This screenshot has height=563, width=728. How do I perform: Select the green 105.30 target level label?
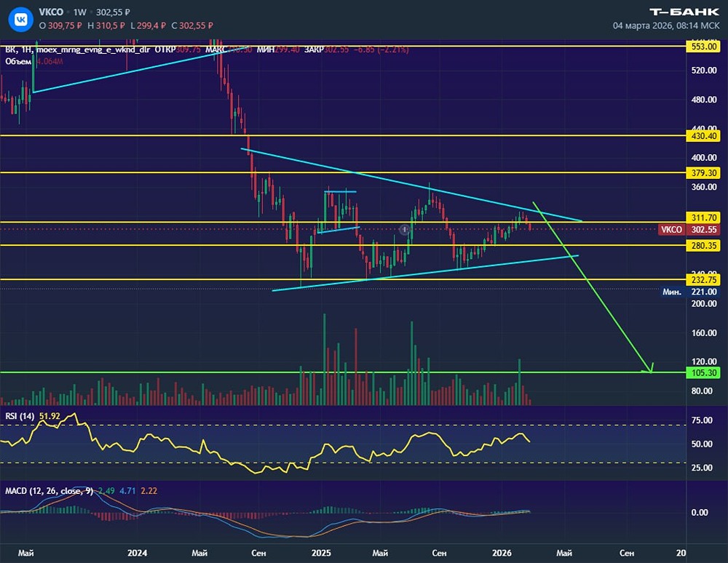(703, 373)
